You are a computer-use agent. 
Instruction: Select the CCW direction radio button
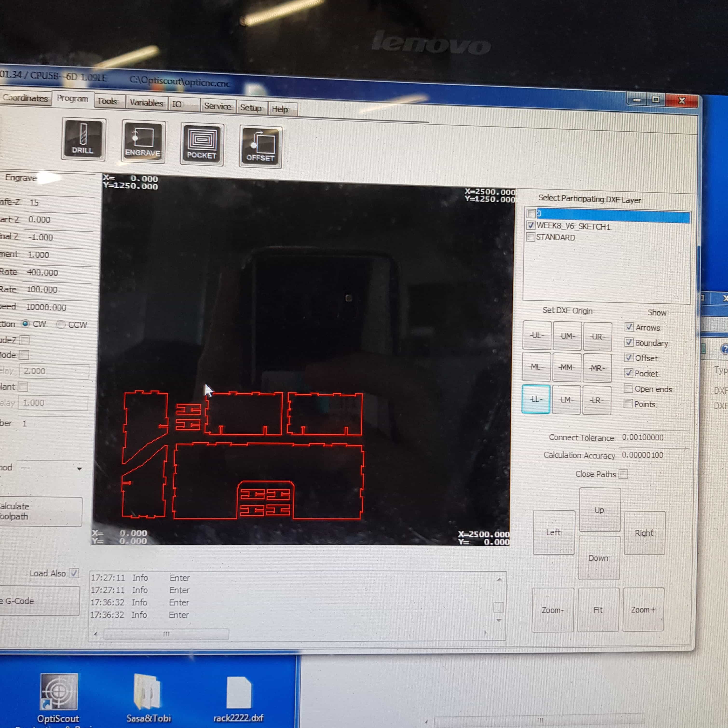61,324
